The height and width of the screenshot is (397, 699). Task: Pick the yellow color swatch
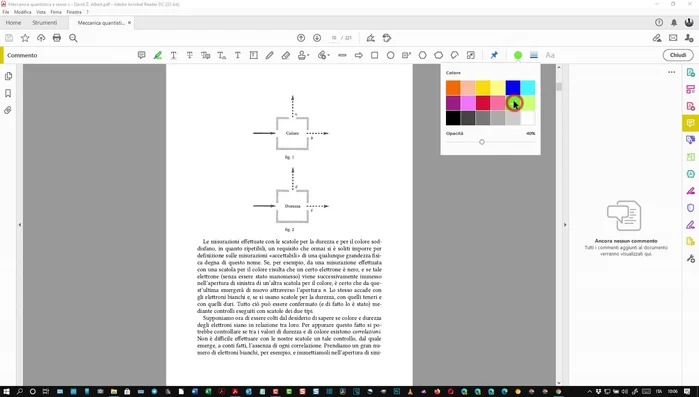coord(483,88)
